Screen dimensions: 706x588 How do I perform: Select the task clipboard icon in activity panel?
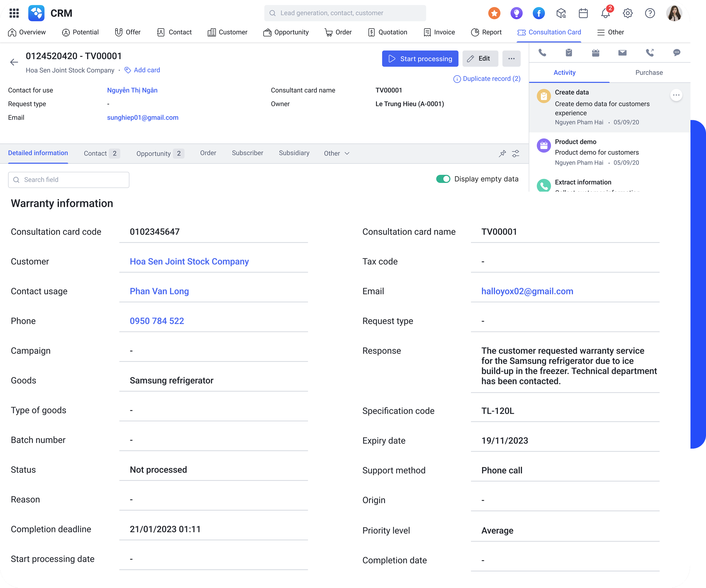coord(569,53)
